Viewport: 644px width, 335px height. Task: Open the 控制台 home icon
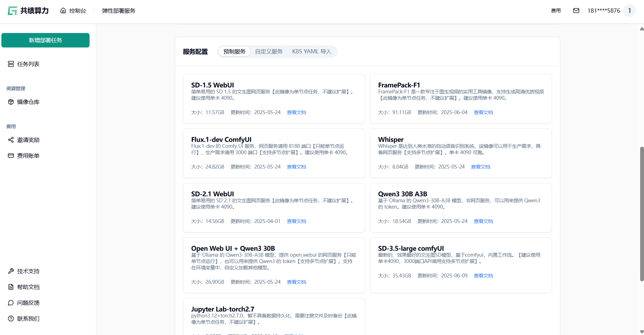[x=63, y=11]
